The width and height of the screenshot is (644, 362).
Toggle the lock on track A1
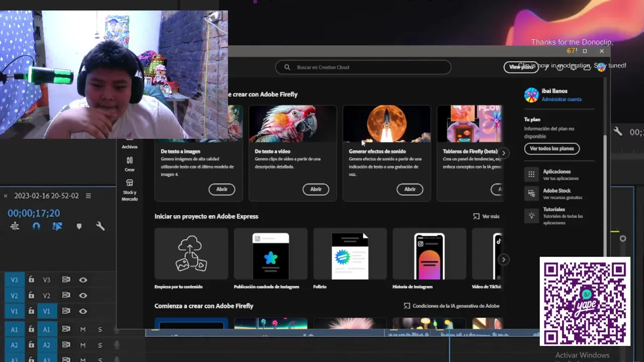click(x=31, y=329)
